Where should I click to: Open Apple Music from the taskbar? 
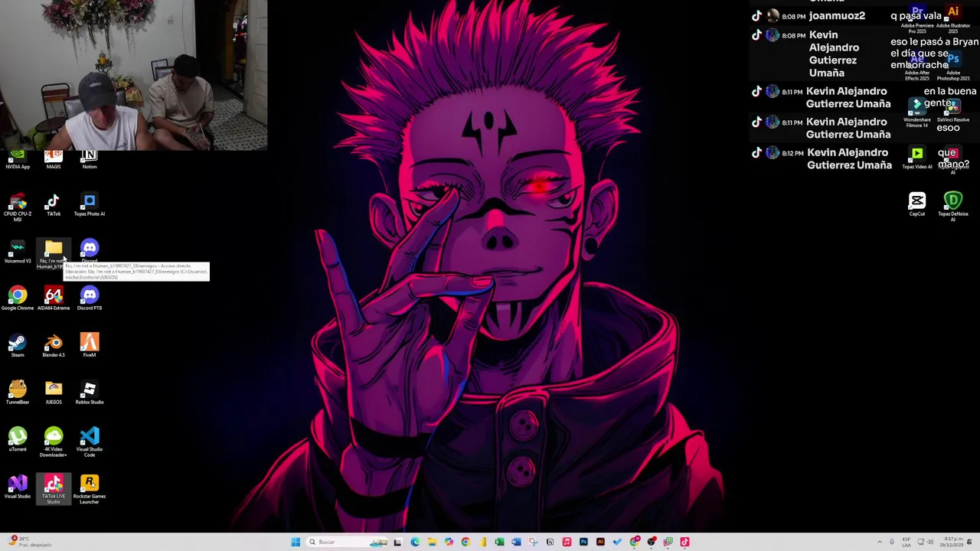[x=567, y=542]
